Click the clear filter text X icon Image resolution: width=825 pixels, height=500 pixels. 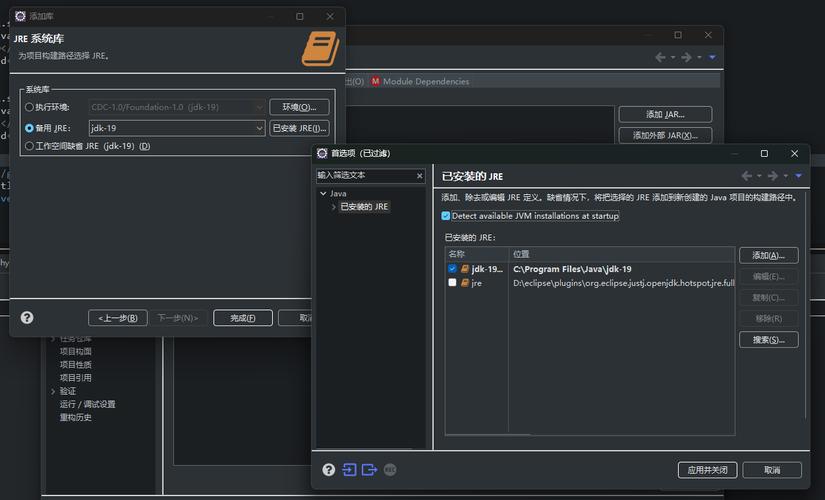coord(419,175)
